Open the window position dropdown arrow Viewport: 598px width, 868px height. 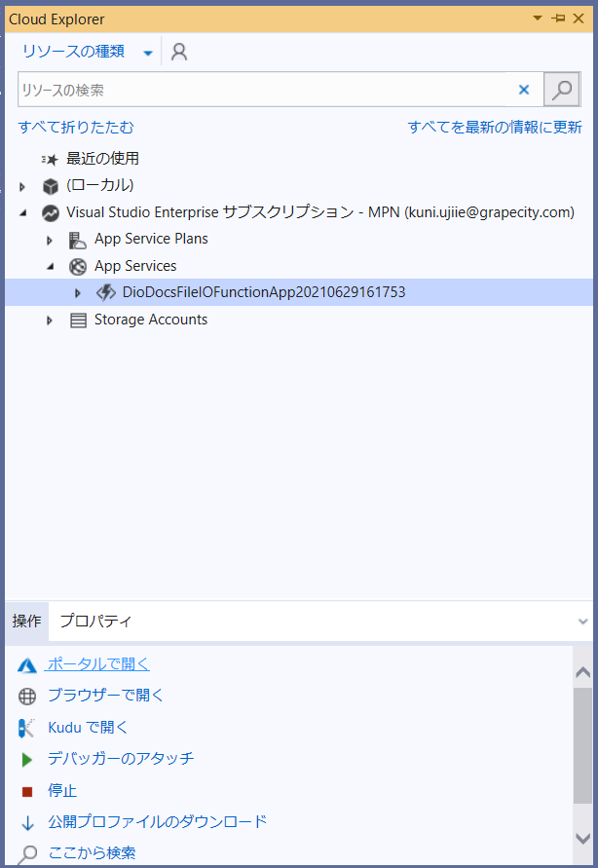click(x=538, y=19)
